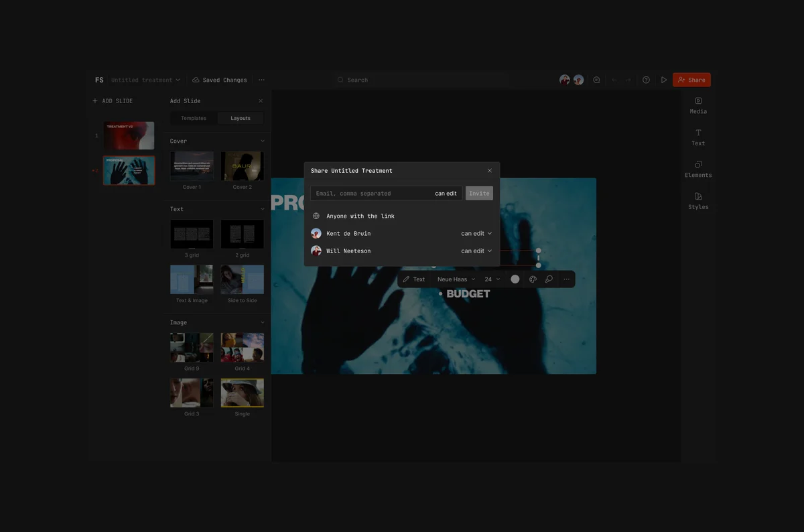The width and height of the screenshot is (804, 532).
Task: Click ADD SLIDE in the slide list
Action: 113,101
